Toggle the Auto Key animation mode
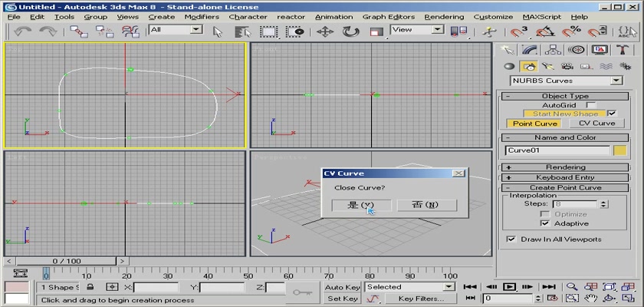The width and height of the screenshot is (644, 307). click(342, 287)
